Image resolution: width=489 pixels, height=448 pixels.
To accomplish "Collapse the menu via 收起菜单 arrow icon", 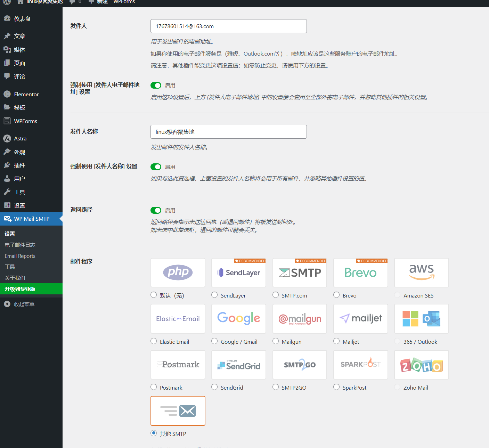I will 7,304.
